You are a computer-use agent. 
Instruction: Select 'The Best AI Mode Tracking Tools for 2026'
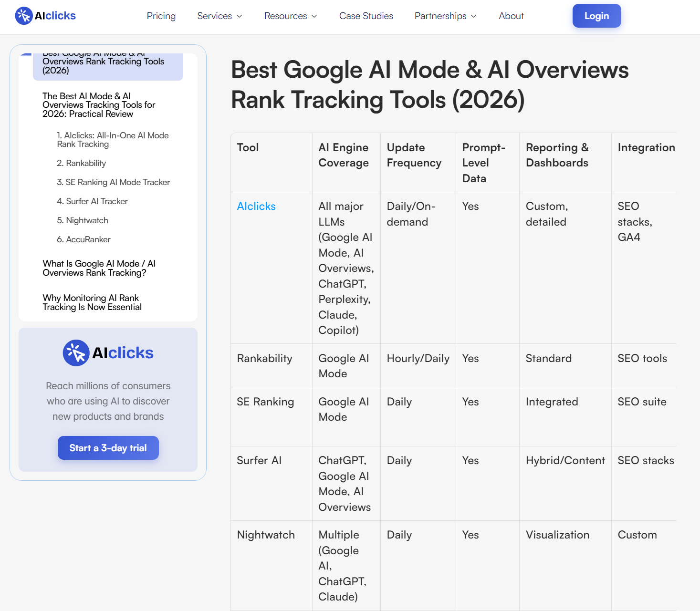[x=99, y=104]
